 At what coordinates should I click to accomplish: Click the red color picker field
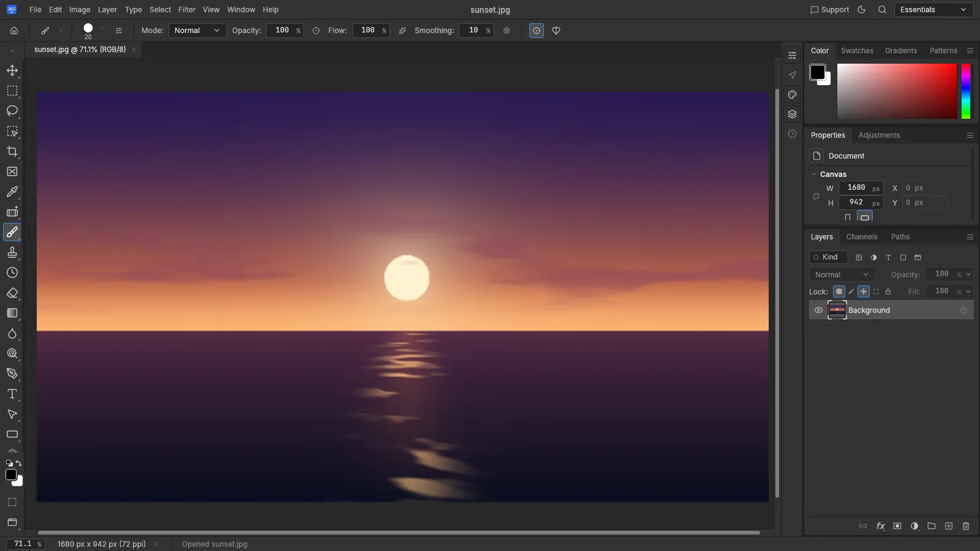click(897, 91)
